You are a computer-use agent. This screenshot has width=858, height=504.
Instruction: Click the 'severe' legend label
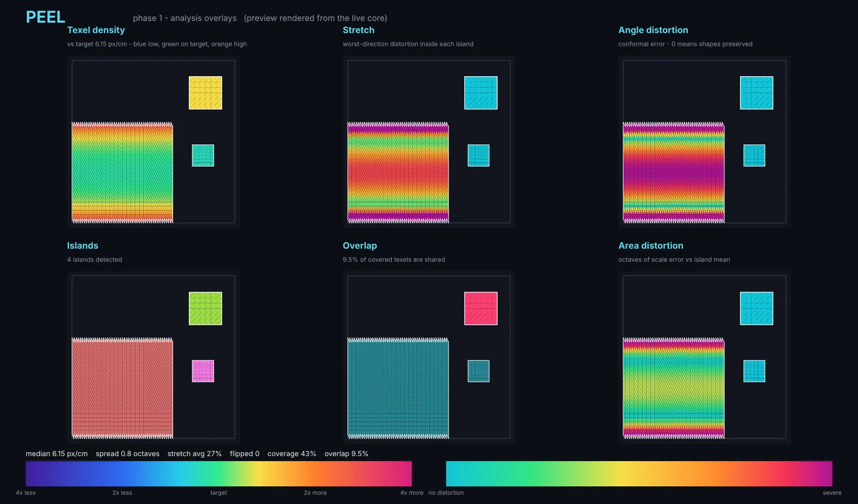832,493
